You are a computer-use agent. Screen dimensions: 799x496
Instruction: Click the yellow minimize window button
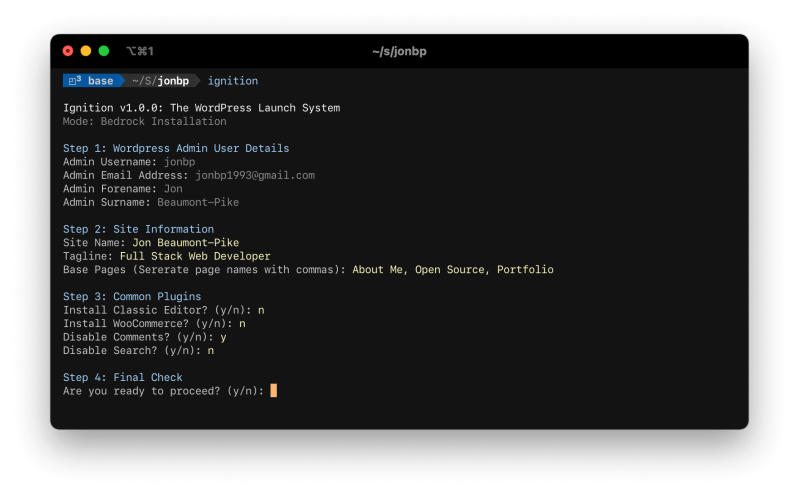point(86,51)
